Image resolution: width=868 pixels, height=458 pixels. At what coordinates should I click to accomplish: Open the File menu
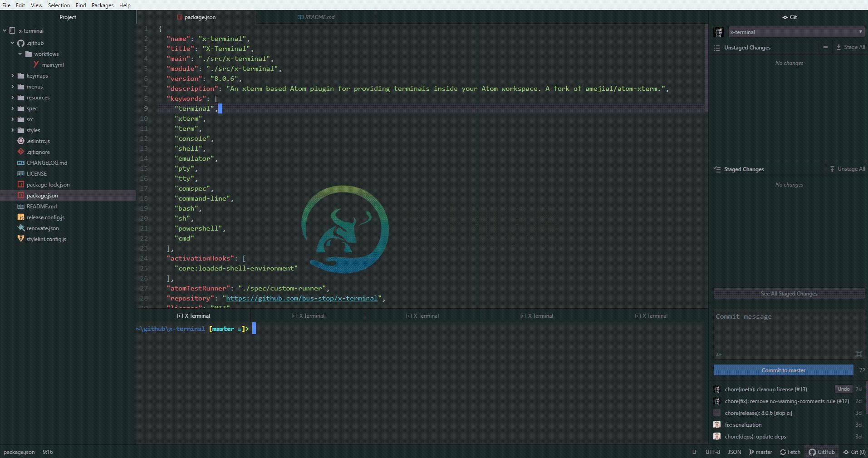point(6,5)
